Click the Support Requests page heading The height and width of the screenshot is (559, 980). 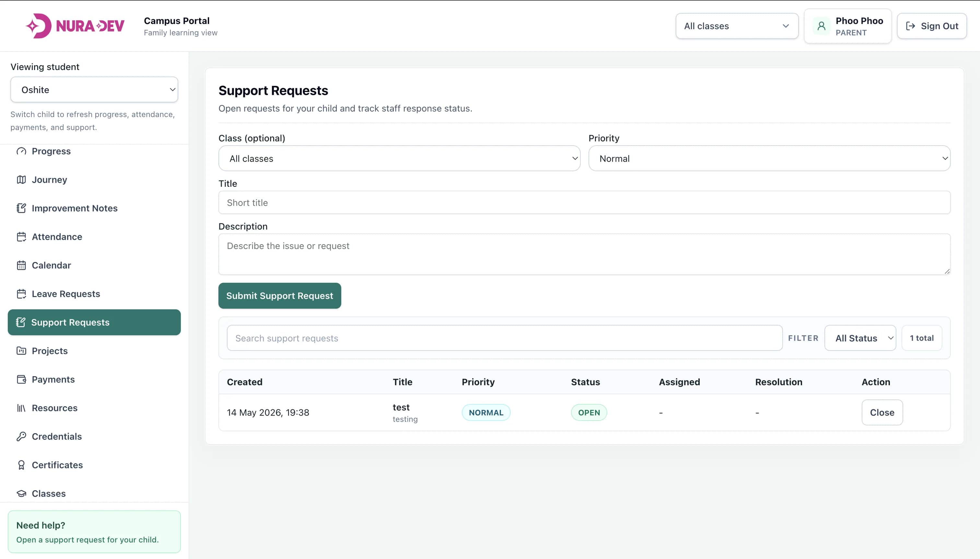(273, 90)
